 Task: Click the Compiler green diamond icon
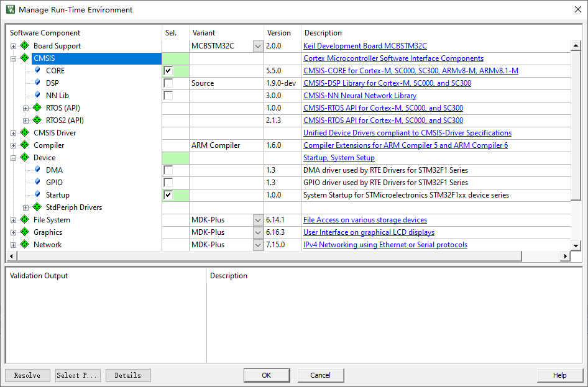[x=25, y=145]
